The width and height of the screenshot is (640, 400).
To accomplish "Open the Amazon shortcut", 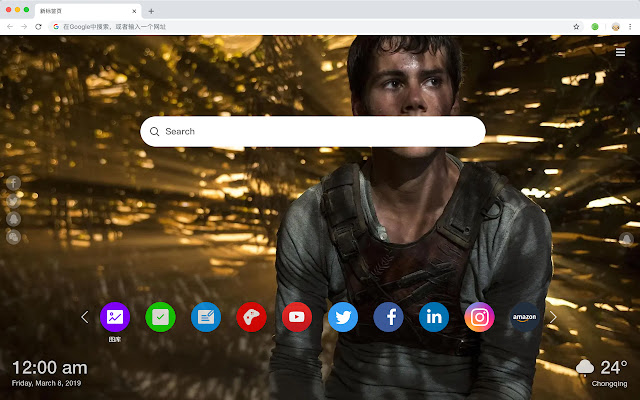I will [x=525, y=317].
